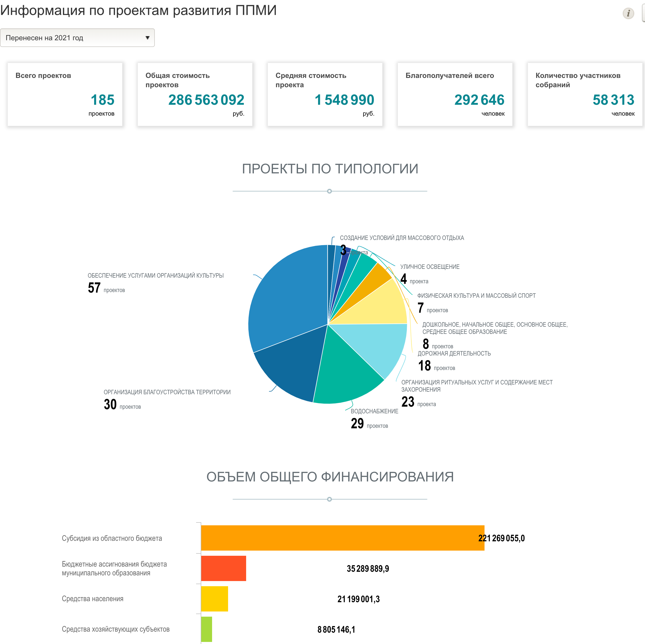This screenshot has width=645, height=644.
Task: Click the label 'ОБЕСПЕЧЕНИЕ УСЛУГАМИ ОРГАНИЗАЦИЙ КУЛЬТУРЫ'
Action: 156,275
